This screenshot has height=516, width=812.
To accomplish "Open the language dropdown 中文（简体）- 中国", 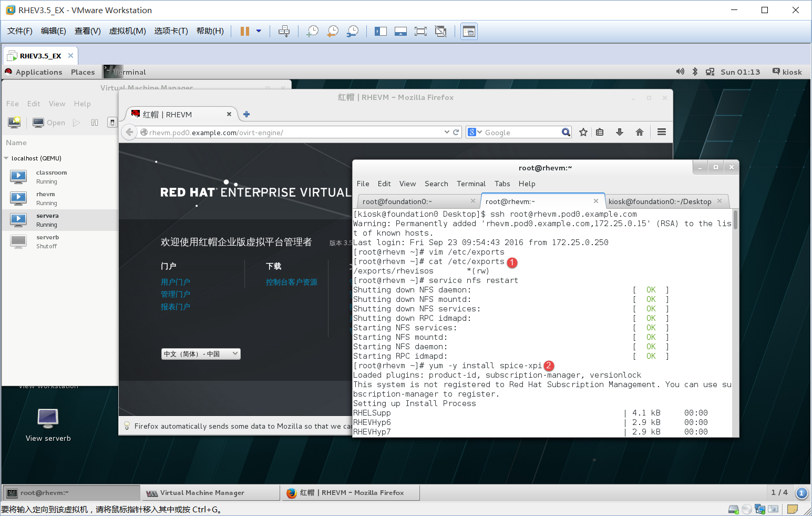I will [x=201, y=354].
